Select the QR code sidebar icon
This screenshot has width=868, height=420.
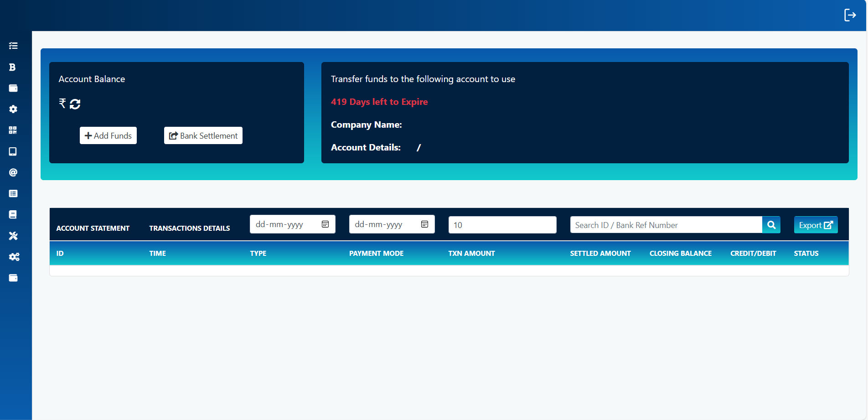tap(13, 130)
